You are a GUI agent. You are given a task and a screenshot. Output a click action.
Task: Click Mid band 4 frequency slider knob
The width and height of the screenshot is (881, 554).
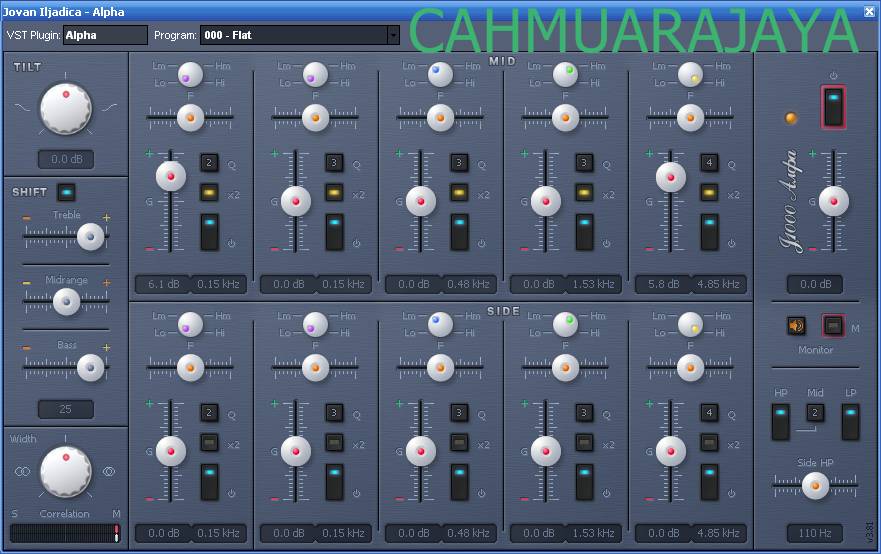tap(565, 118)
